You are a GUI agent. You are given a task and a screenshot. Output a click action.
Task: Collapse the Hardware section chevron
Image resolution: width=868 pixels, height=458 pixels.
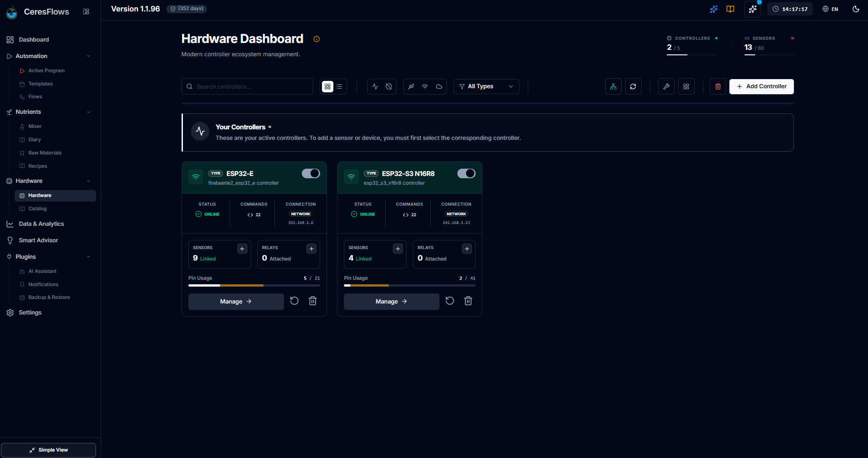point(88,181)
